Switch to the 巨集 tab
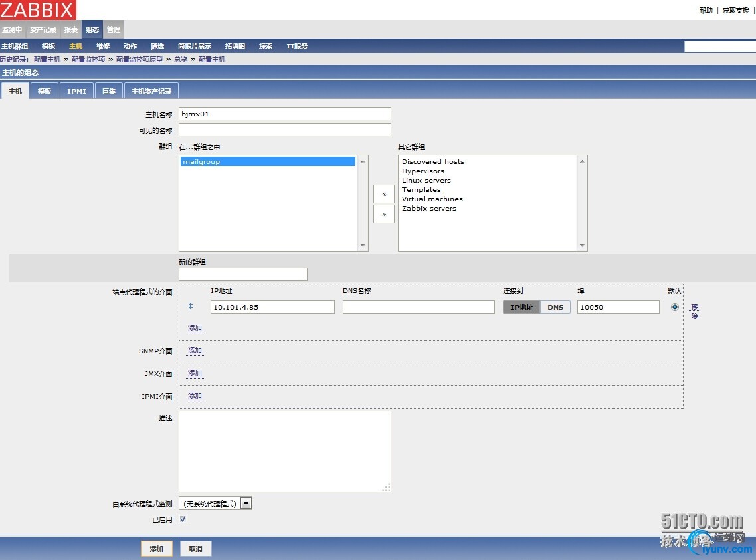The width and height of the screenshot is (756, 560). (109, 91)
